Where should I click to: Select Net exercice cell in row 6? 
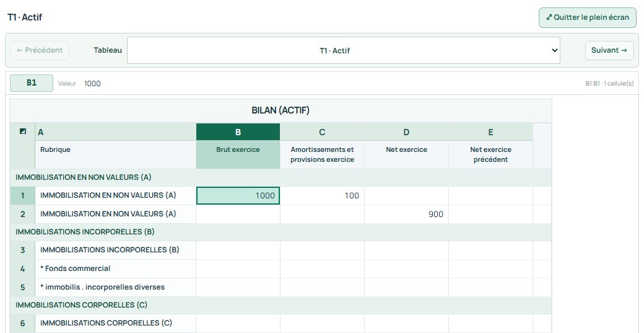(x=407, y=324)
